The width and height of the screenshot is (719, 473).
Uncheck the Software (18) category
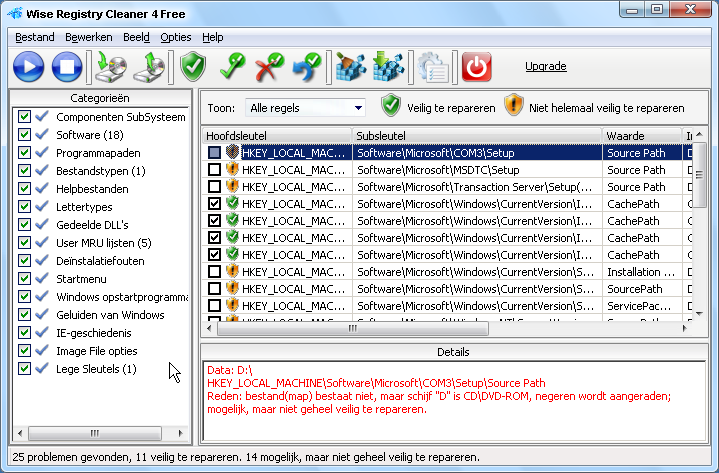24,134
